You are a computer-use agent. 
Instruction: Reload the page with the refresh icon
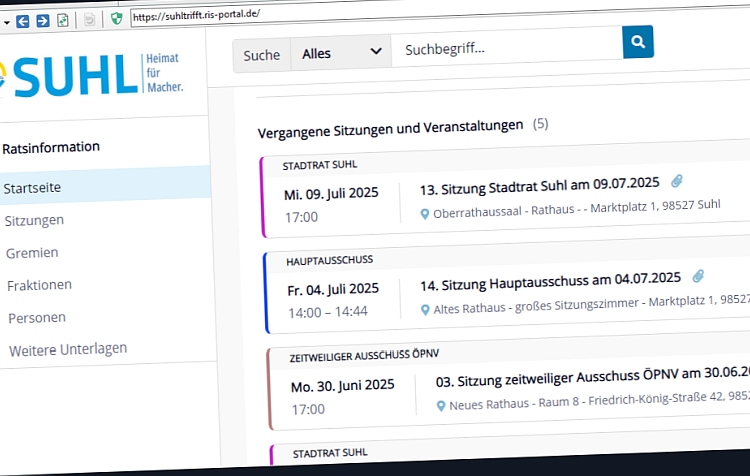63,20
